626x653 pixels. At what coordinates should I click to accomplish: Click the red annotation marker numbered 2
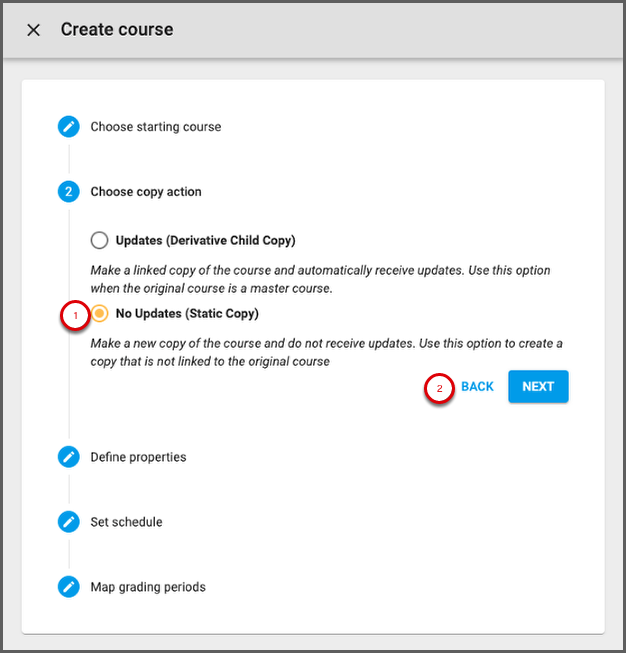tap(439, 388)
